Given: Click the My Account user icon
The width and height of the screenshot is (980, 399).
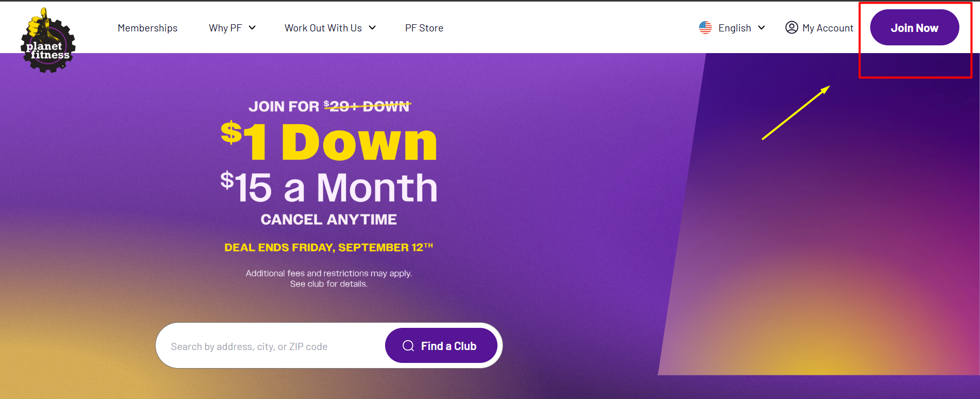Looking at the screenshot, I should point(791,27).
